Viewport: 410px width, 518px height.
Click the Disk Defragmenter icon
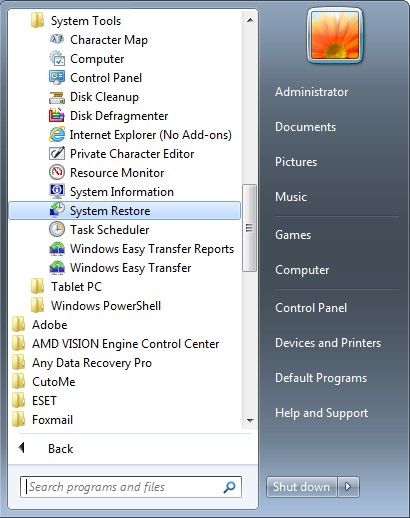(57, 116)
